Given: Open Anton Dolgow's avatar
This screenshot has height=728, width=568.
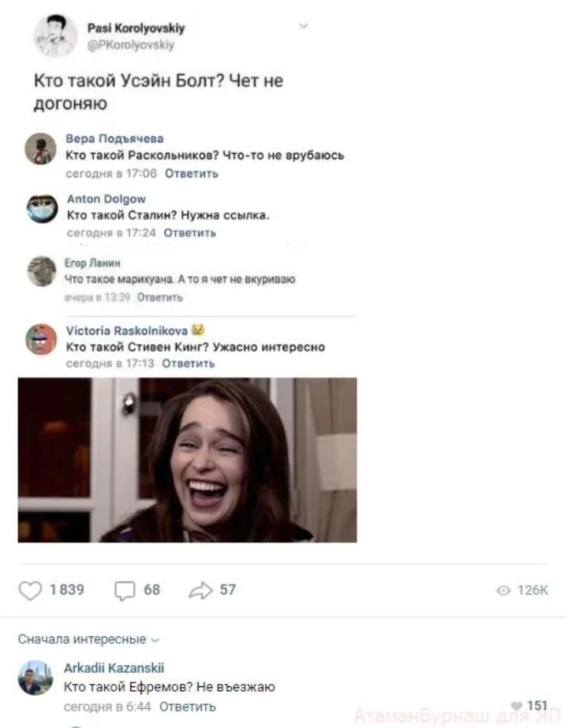Looking at the screenshot, I should point(42,209).
